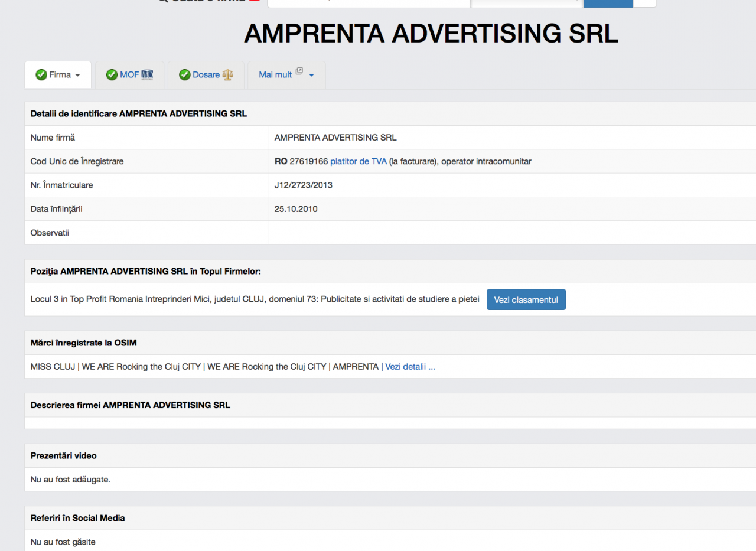This screenshot has width=756, height=551.
Task: Click the RO 27619166 registration code
Action: [x=301, y=161]
